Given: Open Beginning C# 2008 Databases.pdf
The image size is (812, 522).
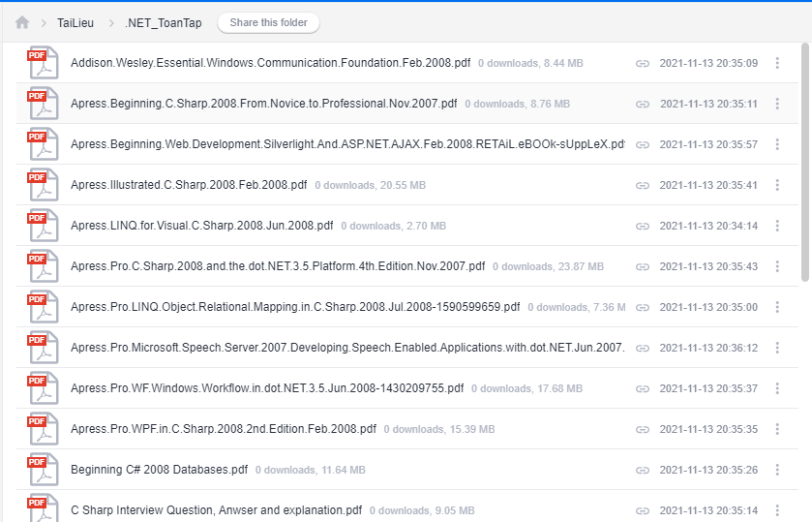Looking at the screenshot, I should 159,470.
